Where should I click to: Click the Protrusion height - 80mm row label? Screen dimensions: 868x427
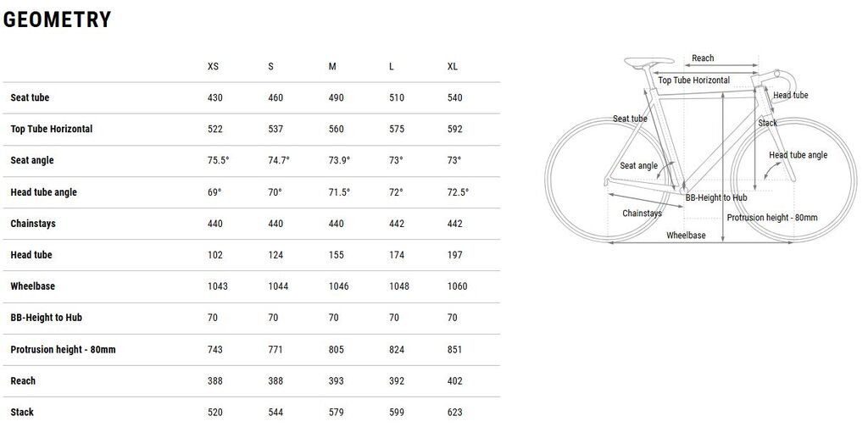(x=63, y=349)
